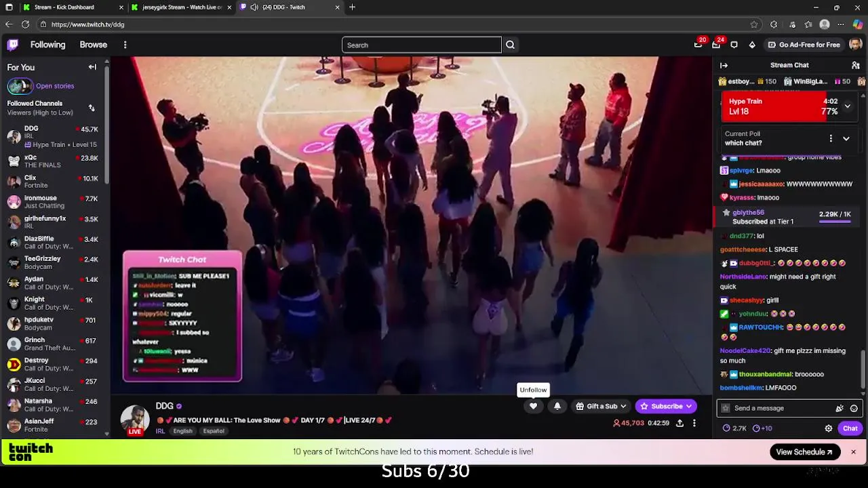Open the Prime loot icon with badge 20
This screenshot has height=488, width=868.
click(x=698, y=44)
